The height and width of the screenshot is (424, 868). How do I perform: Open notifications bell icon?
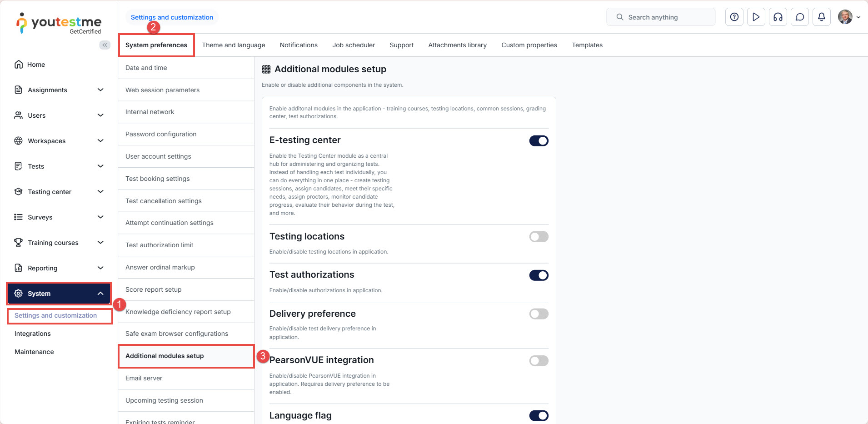(821, 17)
